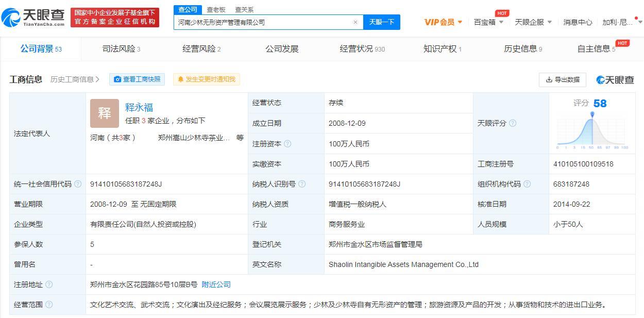Open 郑州嵩山少林寺茶业 company link
Screen dimensions: 644x318
(x=194, y=138)
